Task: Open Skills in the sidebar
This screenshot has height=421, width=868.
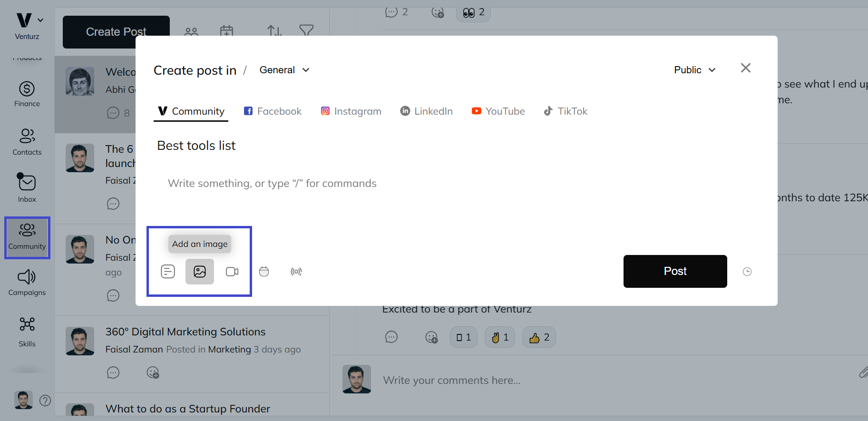Action: 27,332
